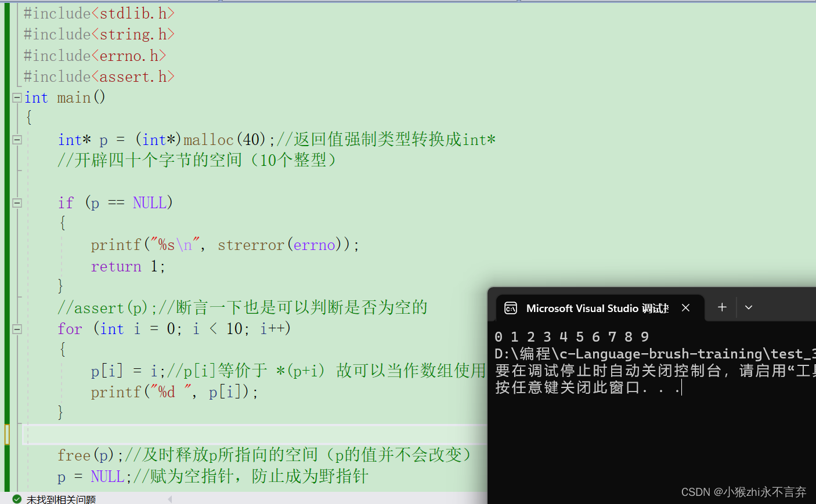Click the '#include<assert.h>' line
816x504 pixels.
tap(99, 77)
